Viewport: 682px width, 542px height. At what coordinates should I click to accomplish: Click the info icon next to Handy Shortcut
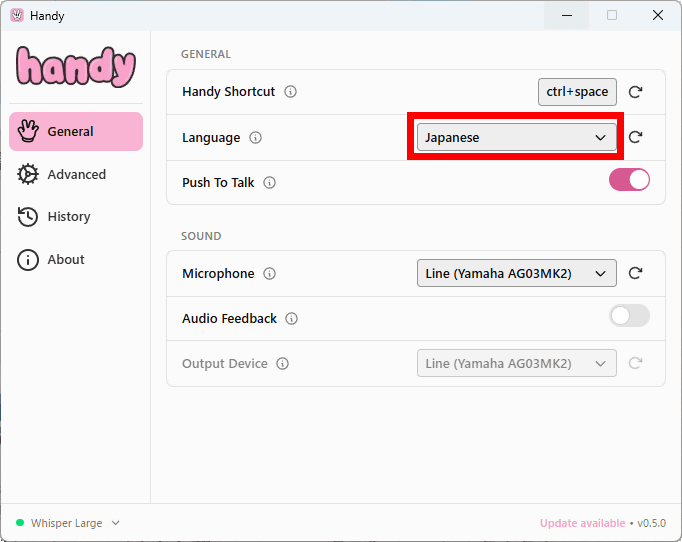point(291,92)
